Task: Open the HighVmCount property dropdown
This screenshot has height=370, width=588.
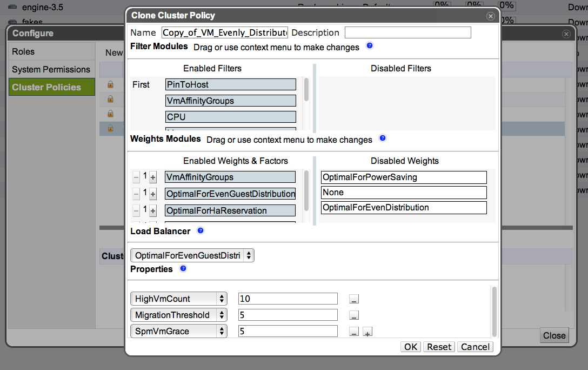Action: (x=179, y=299)
